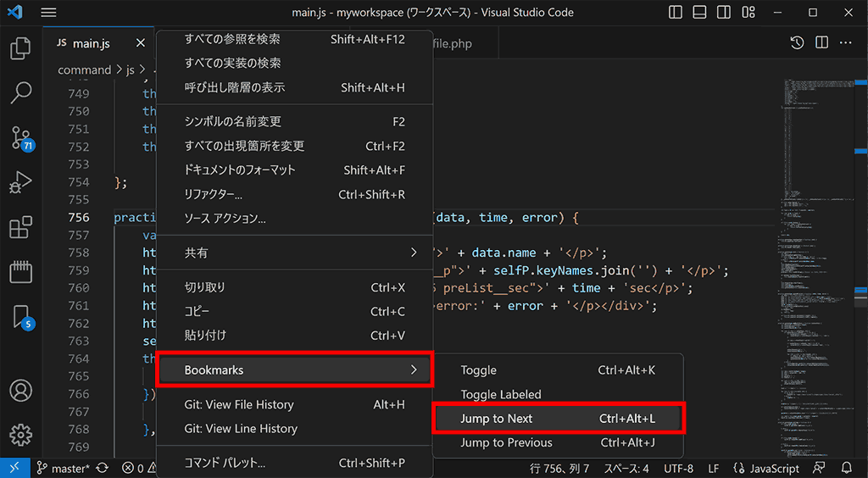Click the js breadcrumb segment

click(x=130, y=70)
